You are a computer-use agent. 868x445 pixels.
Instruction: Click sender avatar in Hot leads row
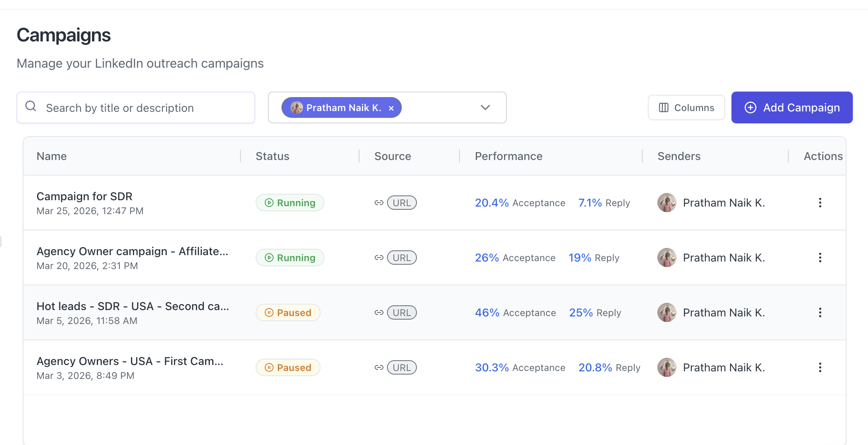click(667, 312)
